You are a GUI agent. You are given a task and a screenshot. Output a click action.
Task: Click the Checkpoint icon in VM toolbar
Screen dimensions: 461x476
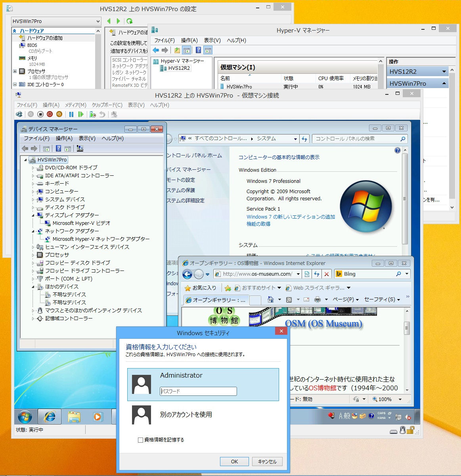[93, 114]
